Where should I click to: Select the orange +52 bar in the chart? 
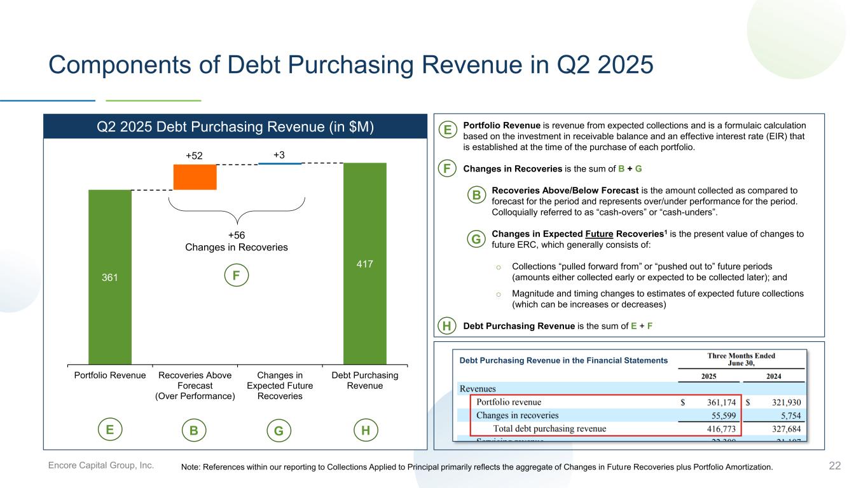(195, 177)
